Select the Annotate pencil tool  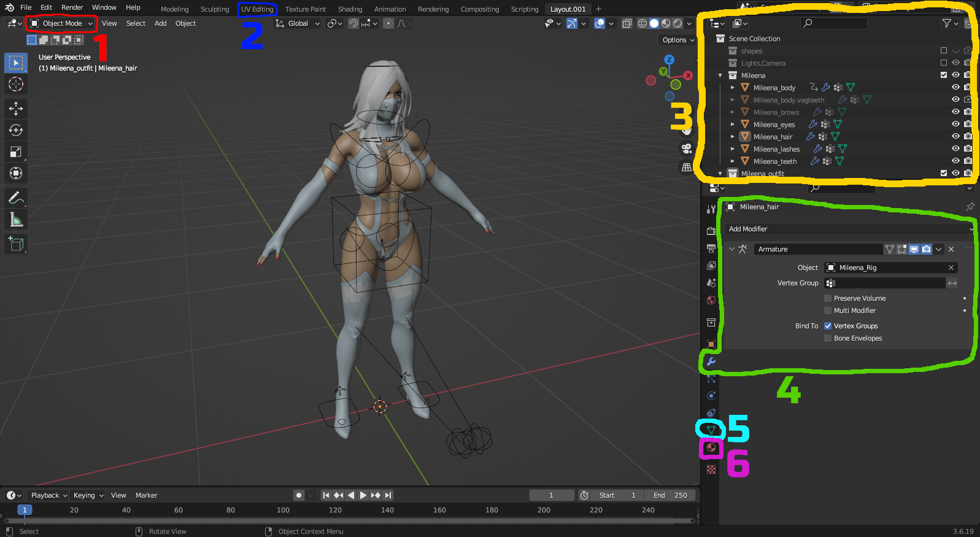point(16,198)
